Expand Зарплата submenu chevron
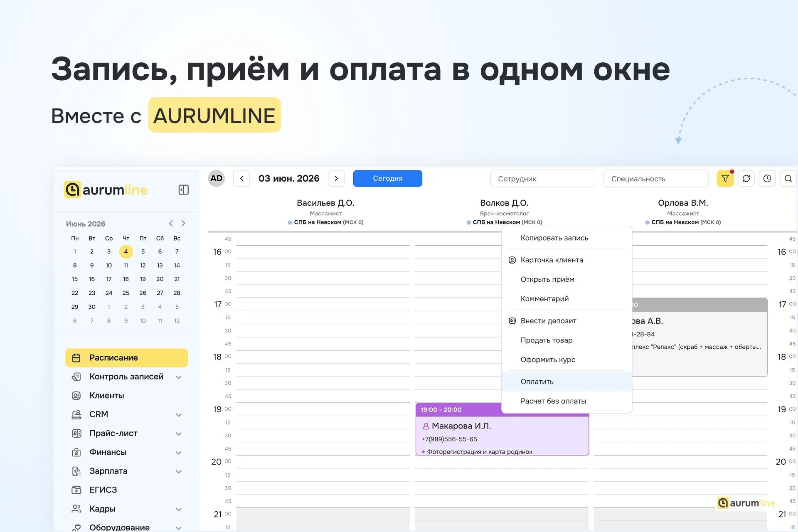The height and width of the screenshot is (532, 798). coord(179,472)
